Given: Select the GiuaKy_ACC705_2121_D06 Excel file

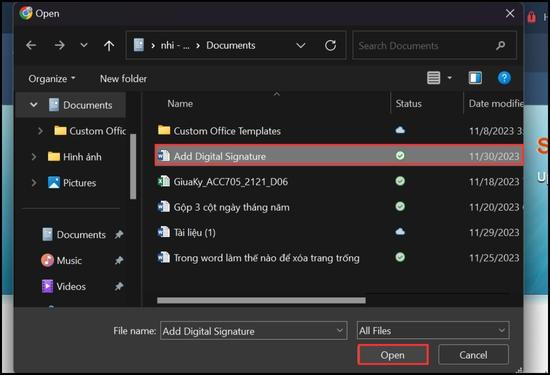Looking at the screenshot, I should 339,182.
